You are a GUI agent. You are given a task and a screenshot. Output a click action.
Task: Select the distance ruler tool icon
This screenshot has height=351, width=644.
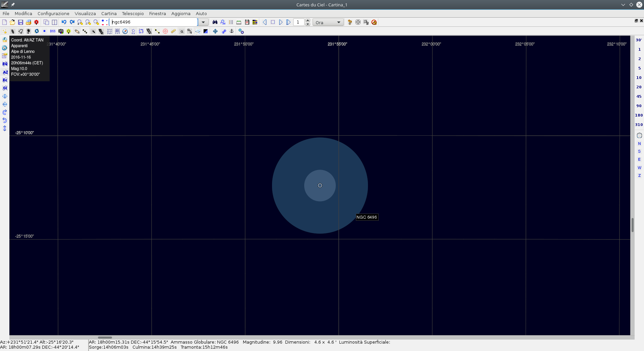point(173,31)
